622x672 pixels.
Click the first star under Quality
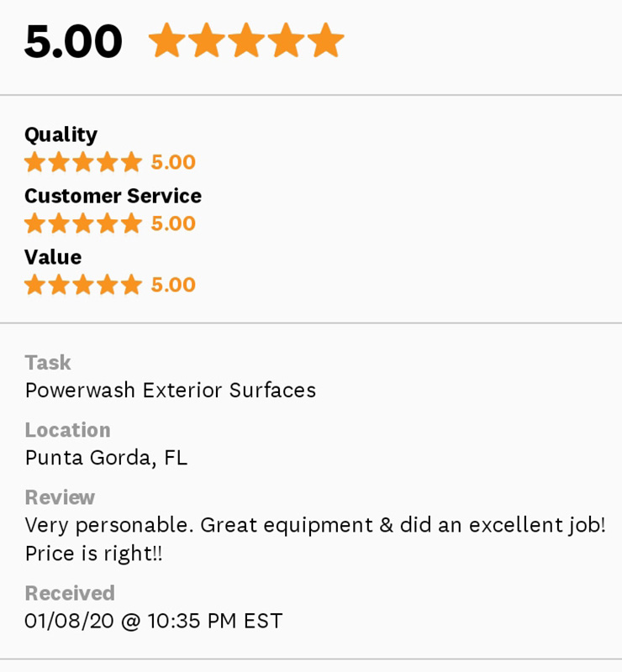(x=34, y=162)
